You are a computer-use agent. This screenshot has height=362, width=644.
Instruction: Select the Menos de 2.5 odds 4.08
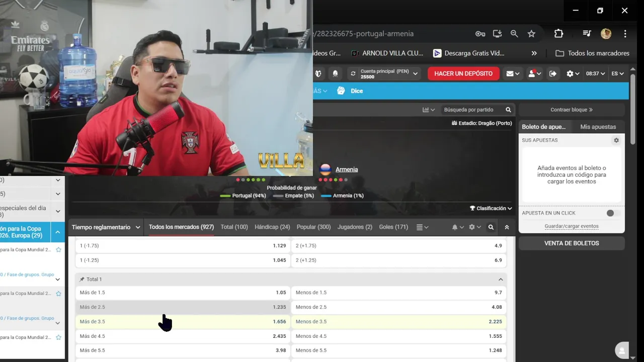click(399, 307)
